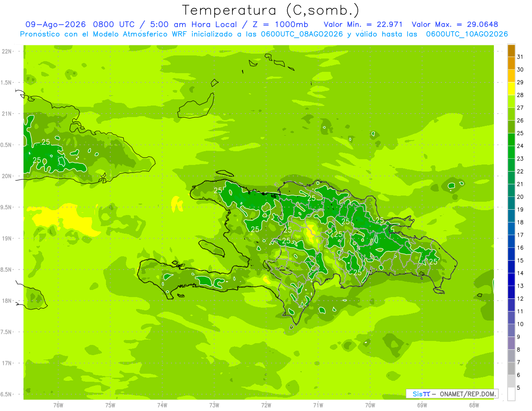The width and height of the screenshot is (532, 411).
Task: Click the valid-until time "0600UTC_10AGO2026"
Action: [467, 34]
